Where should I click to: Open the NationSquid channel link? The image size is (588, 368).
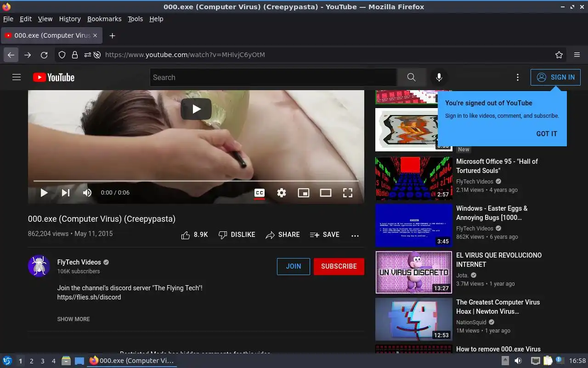(x=471, y=322)
